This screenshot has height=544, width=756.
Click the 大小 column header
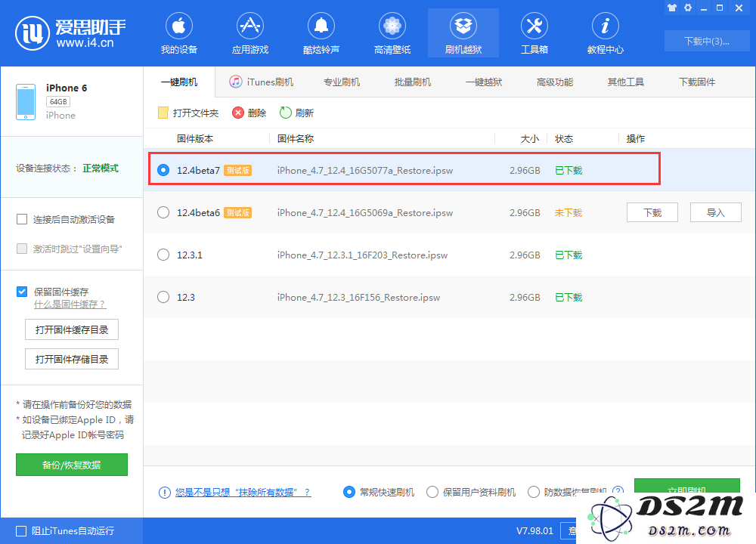pyautogui.click(x=529, y=139)
